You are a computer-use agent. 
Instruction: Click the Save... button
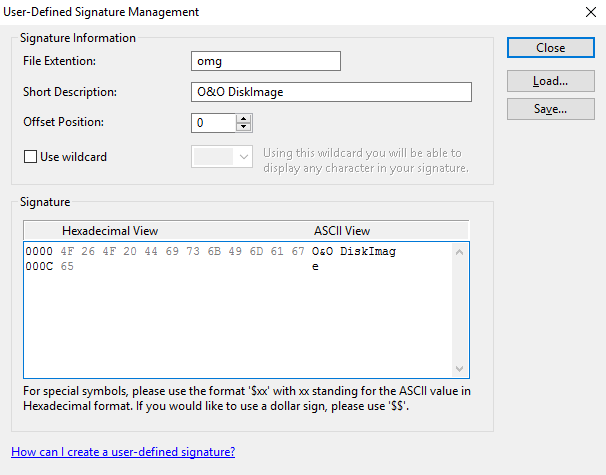tap(550, 109)
